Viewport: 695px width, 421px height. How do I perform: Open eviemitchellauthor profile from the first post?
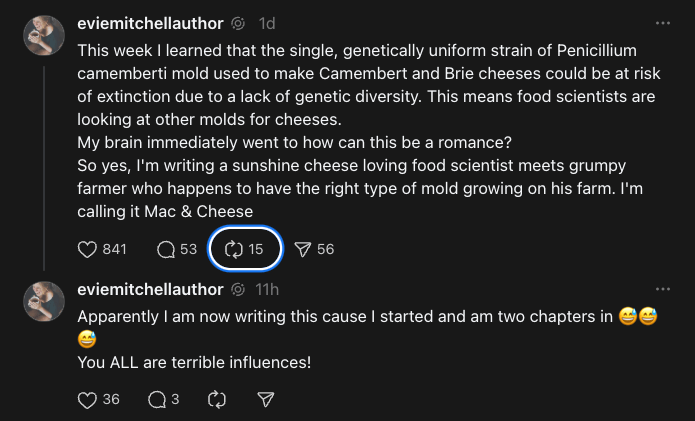pyautogui.click(x=150, y=23)
